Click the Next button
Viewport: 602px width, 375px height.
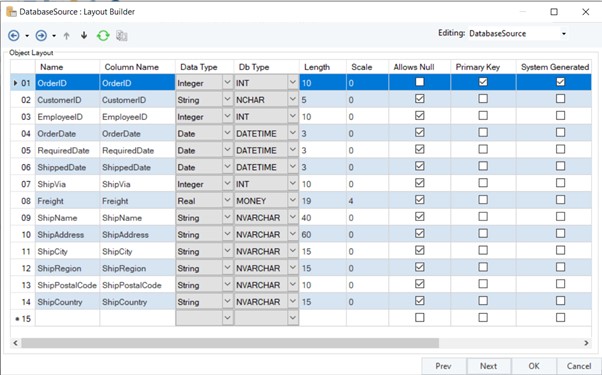click(488, 366)
